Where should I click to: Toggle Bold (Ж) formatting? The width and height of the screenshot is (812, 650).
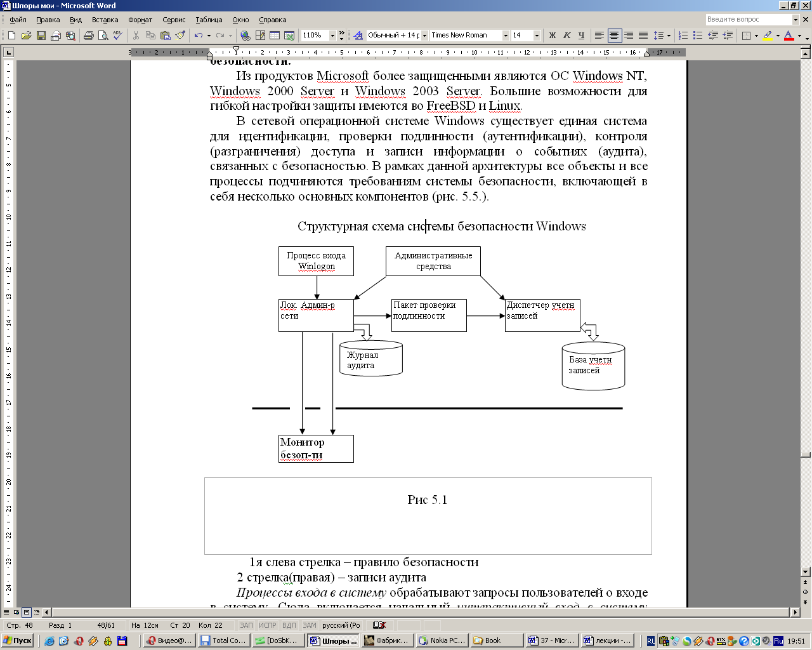tap(552, 36)
